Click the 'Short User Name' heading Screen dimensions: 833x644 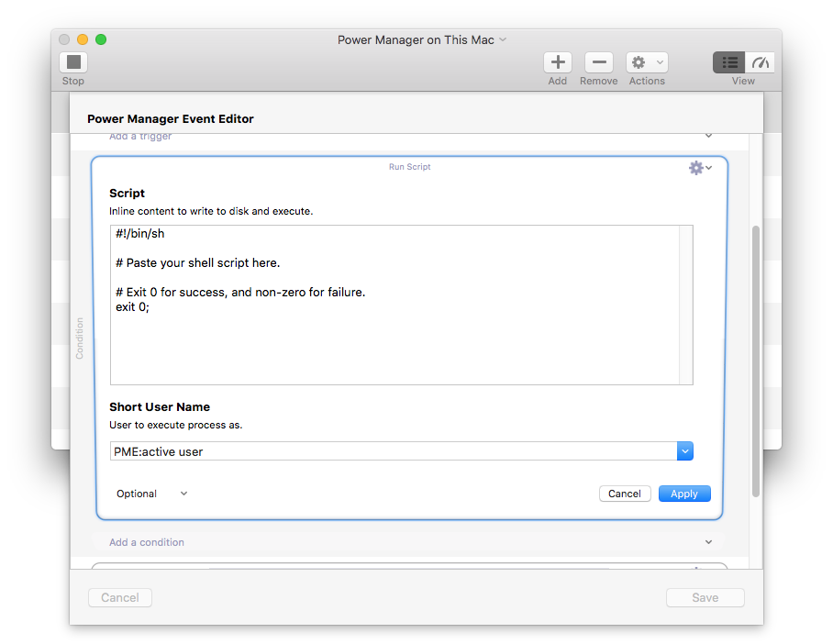point(160,407)
